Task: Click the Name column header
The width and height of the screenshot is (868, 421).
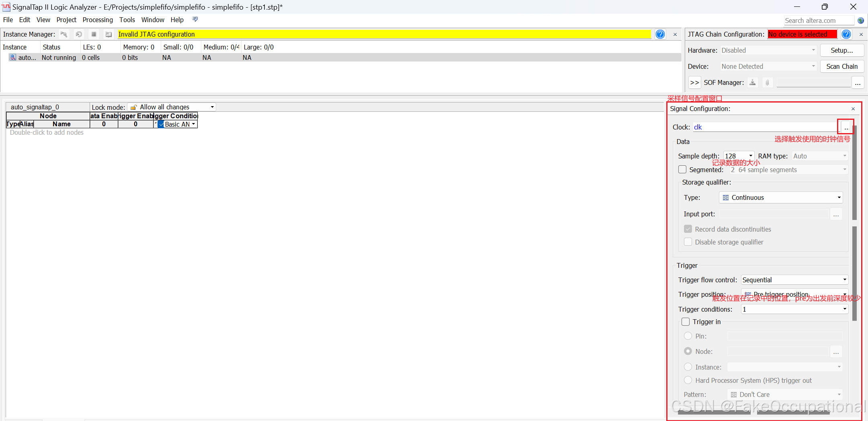Action: coord(61,124)
